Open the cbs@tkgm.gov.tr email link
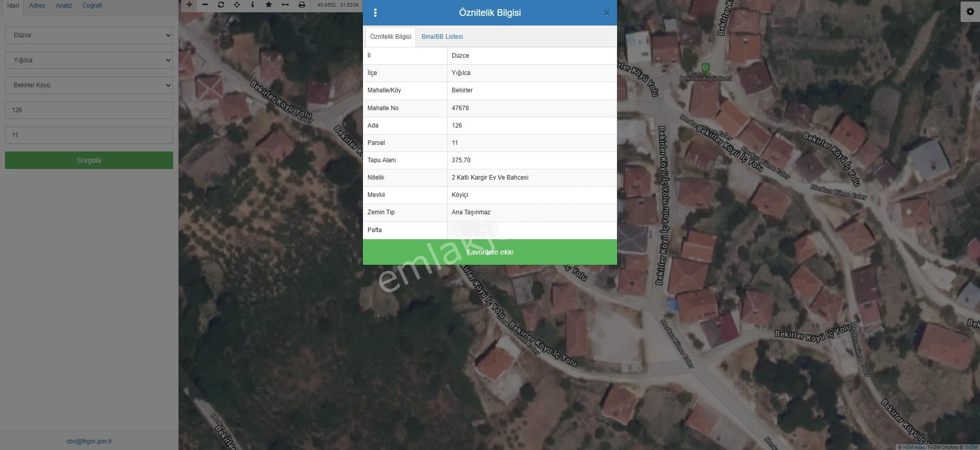 click(x=89, y=441)
